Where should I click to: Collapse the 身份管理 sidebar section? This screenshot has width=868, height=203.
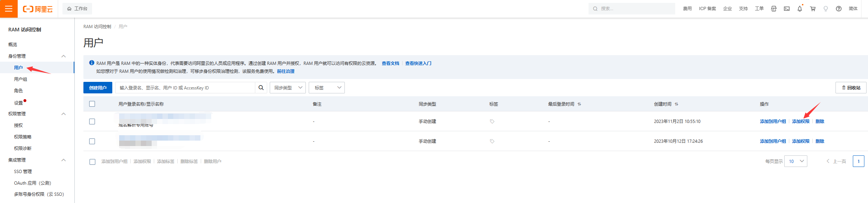point(64,56)
